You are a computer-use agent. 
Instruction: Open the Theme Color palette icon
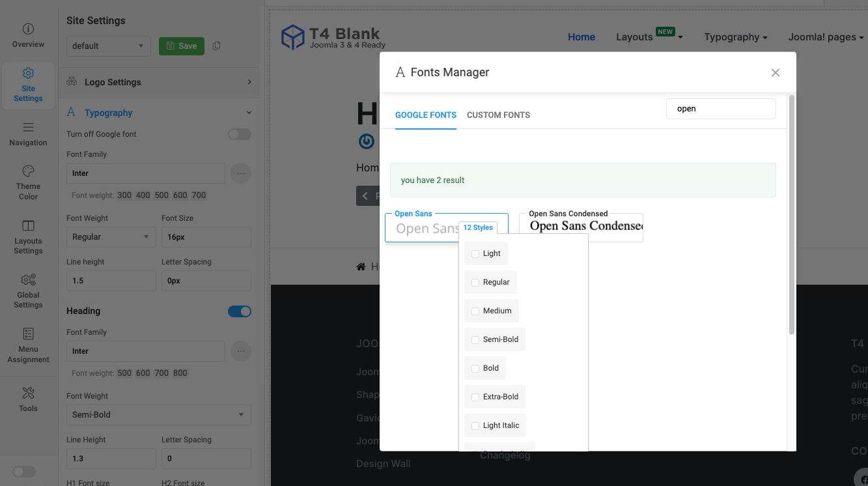click(x=28, y=171)
